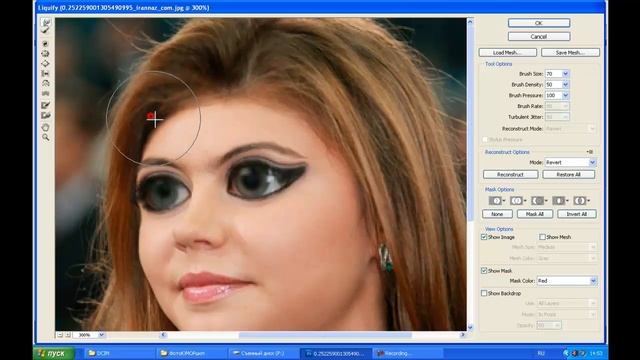Select the Reconstruct tool
The width and height of the screenshot is (640, 360).
(x=46, y=31)
